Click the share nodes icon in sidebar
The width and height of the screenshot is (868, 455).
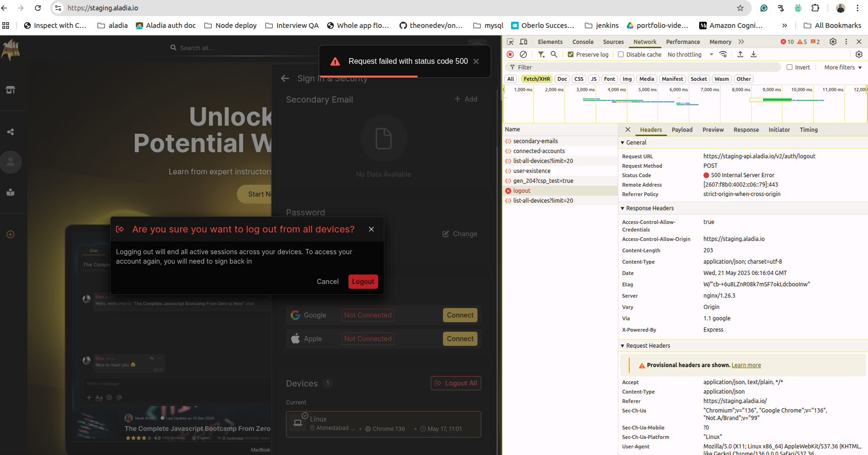tap(10, 132)
